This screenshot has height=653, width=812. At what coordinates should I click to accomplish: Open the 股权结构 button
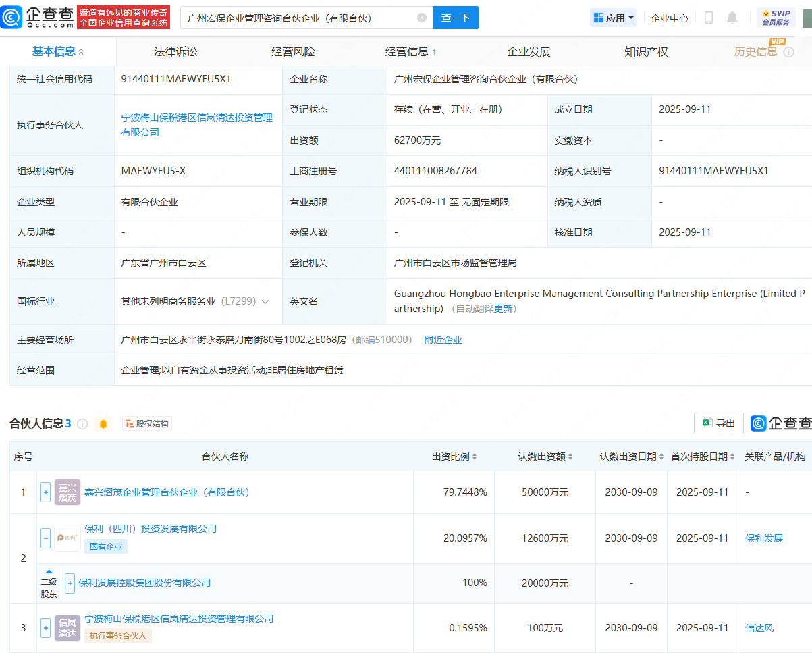coord(147,424)
